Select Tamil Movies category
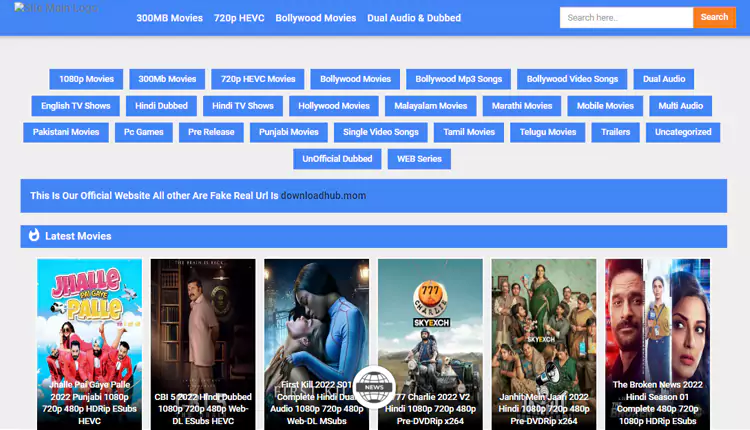750x430 pixels. coord(469,132)
